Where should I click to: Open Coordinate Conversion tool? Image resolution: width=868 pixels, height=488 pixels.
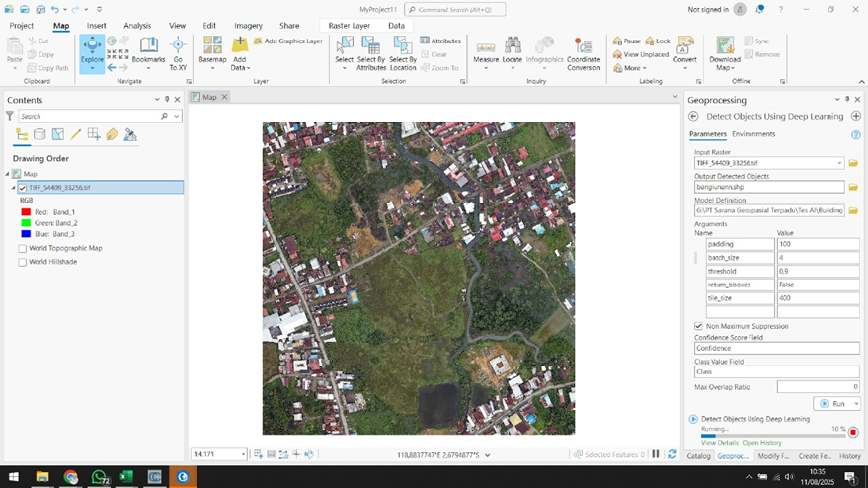(584, 53)
